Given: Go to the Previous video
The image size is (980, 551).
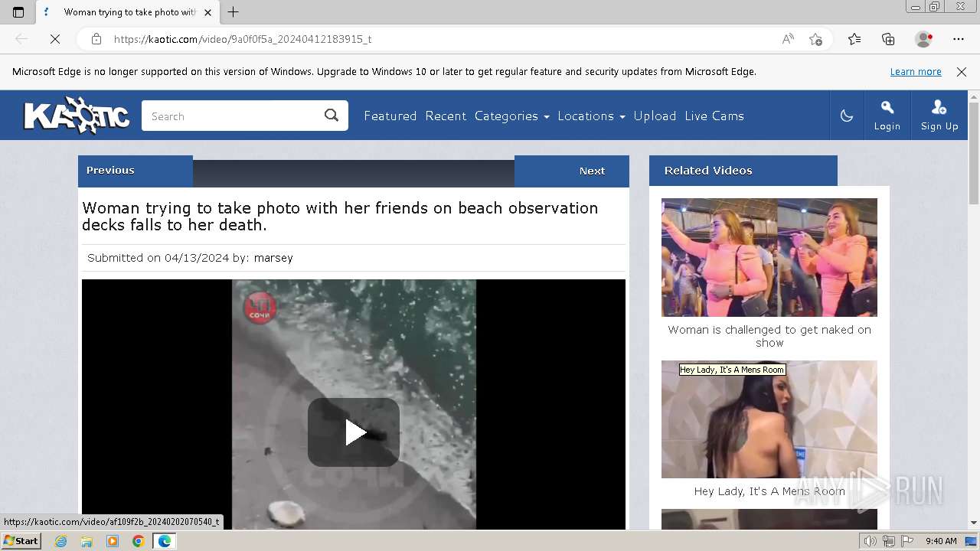Looking at the screenshot, I should [x=136, y=171].
